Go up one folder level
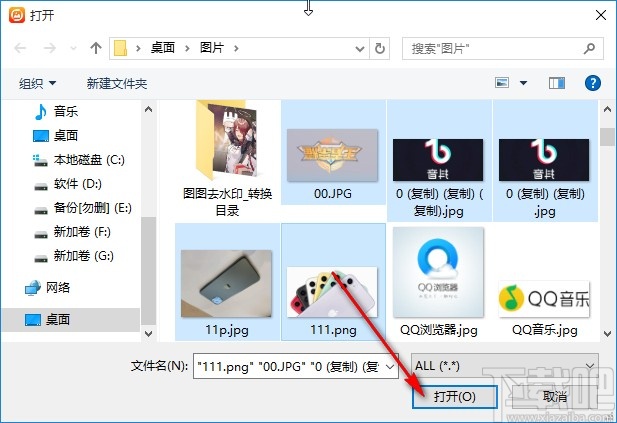617x423 pixels. pos(96,48)
